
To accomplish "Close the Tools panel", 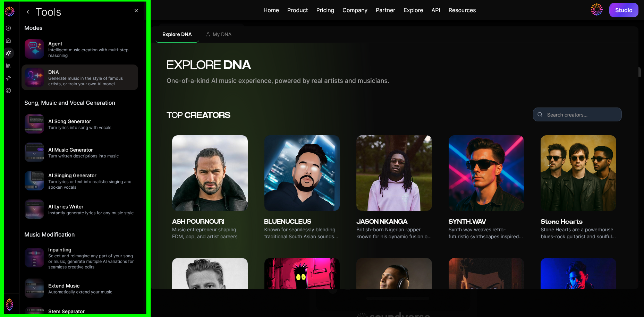I will point(136,11).
